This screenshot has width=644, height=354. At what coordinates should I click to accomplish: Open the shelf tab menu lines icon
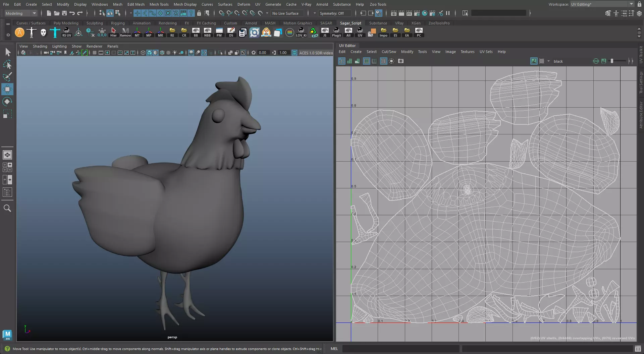tap(8, 24)
